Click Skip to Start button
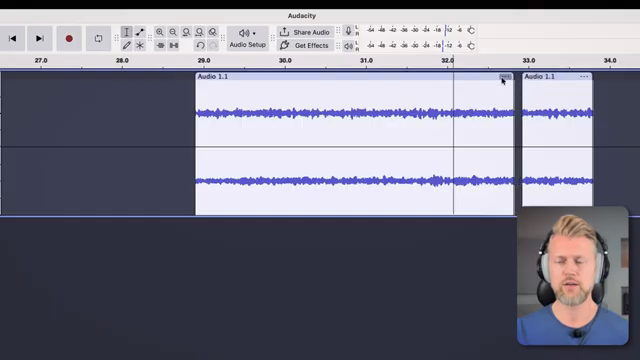The image size is (640, 360). (12, 38)
